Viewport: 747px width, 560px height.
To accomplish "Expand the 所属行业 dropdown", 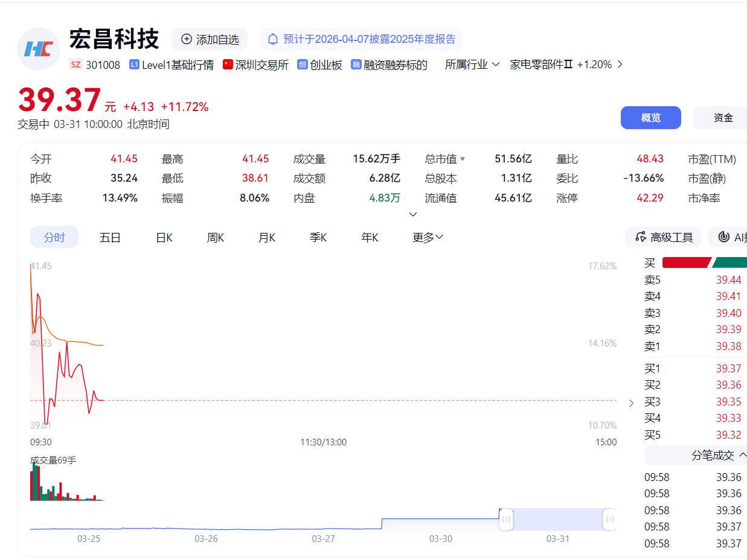I will click(x=472, y=65).
